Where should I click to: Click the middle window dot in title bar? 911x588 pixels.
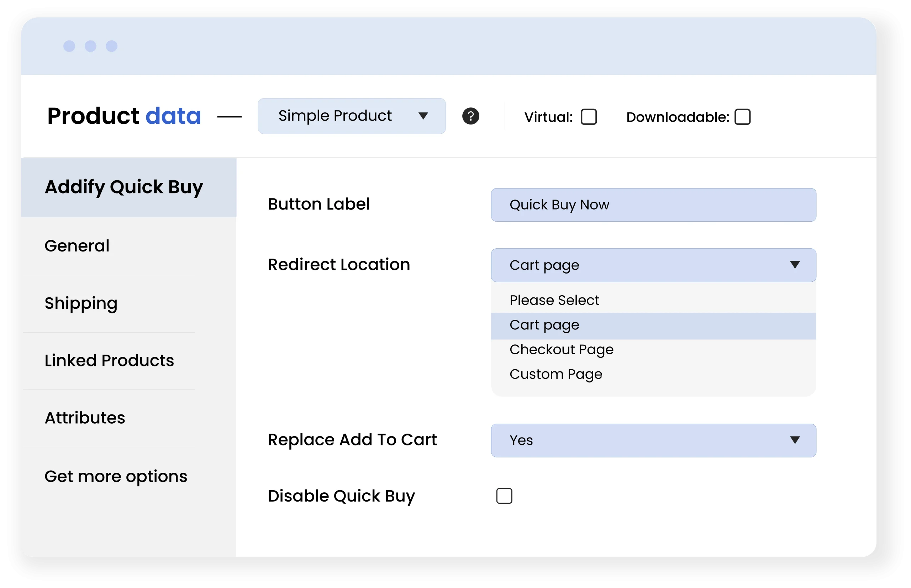coord(90,46)
